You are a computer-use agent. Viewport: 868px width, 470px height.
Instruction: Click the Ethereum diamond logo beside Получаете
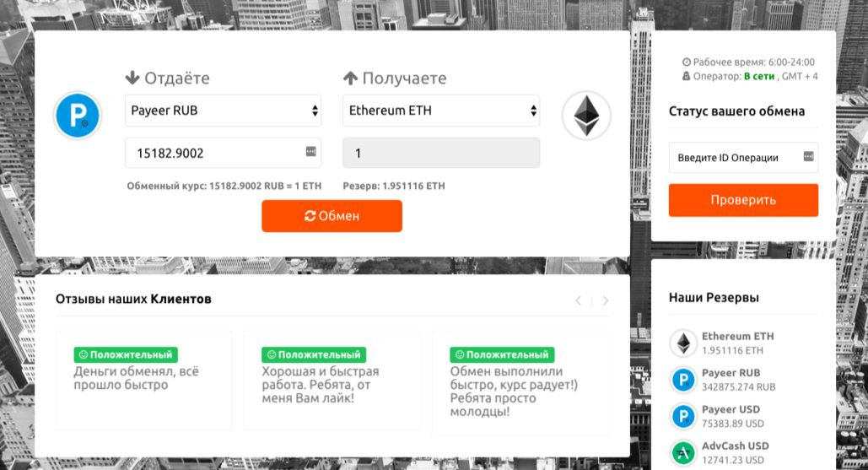pyautogui.click(x=586, y=115)
